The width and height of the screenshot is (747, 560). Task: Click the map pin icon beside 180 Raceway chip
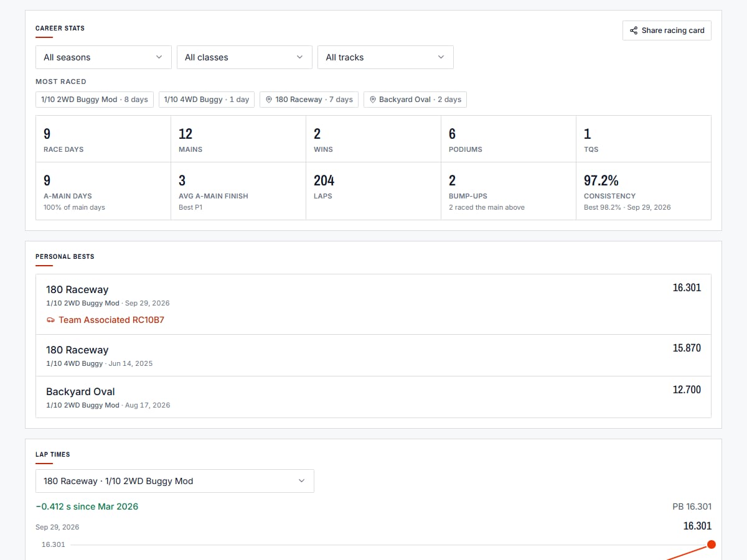coord(269,100)
